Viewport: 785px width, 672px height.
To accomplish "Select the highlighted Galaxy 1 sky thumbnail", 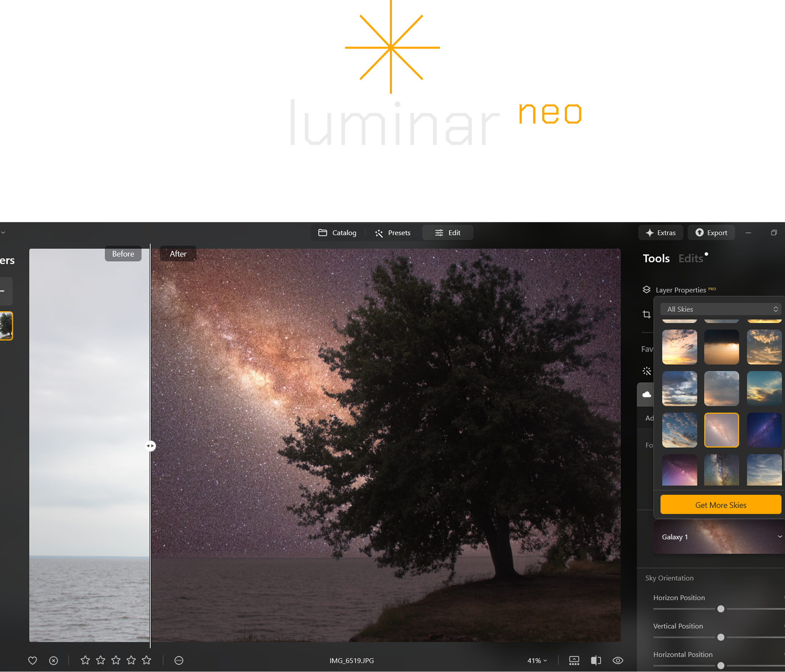I will [721, 430].
